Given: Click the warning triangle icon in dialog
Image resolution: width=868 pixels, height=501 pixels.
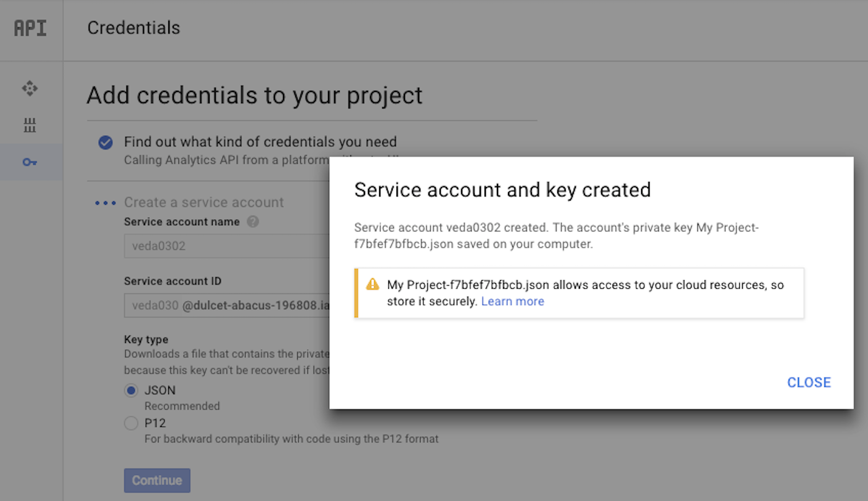Looking at the screenshot, I should point(372,284).
